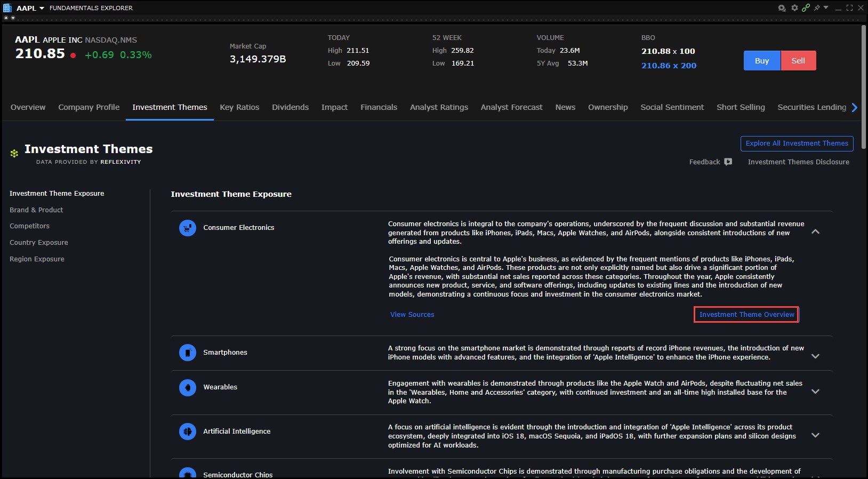Expand the Artificial Intelligence theme row
The width and height of the screenshot is (868, 479).
click(815, 435)
